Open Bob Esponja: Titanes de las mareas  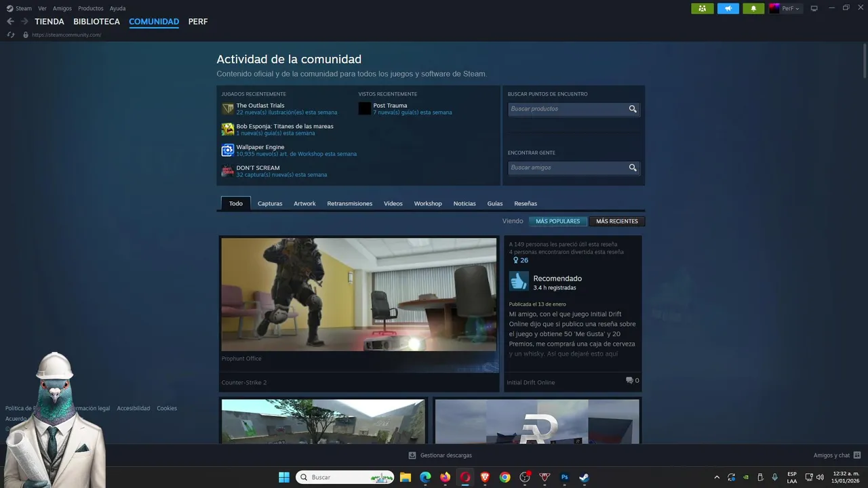point(285,126)
